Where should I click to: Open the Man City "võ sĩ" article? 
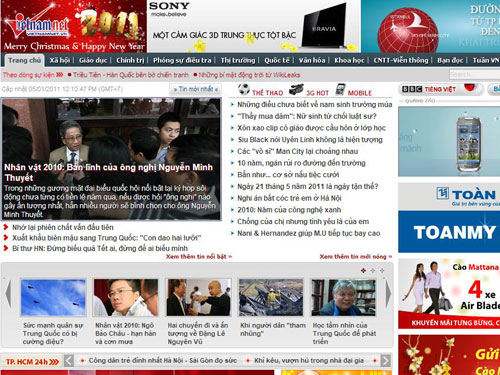pyautogui.click(x=297, y=151)
